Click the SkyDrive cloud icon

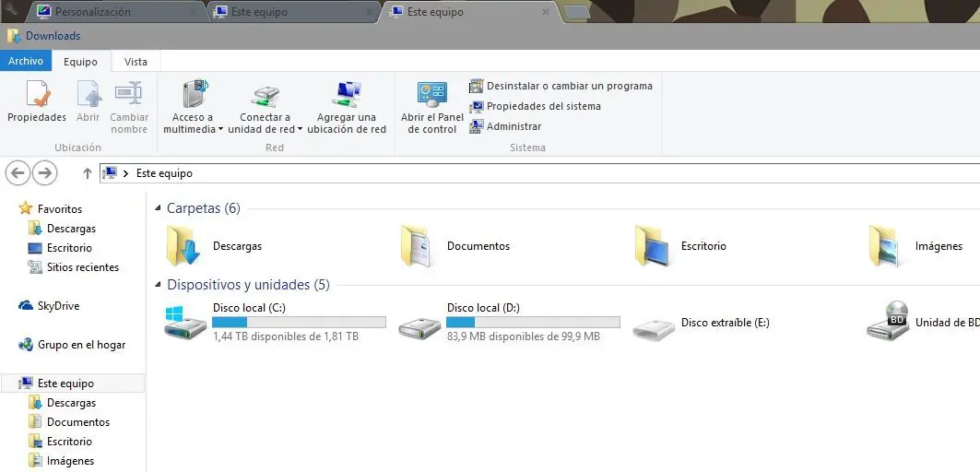(26, 306)
